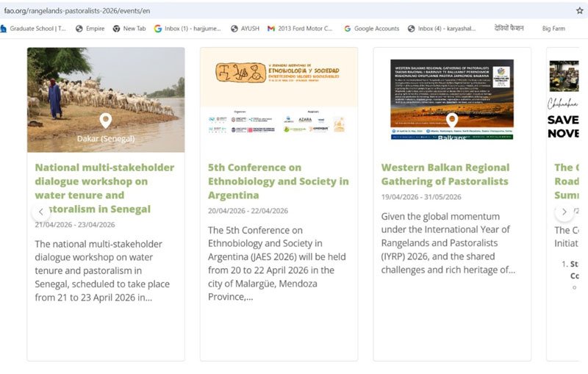Click the bookmark star icon
The width and height of the screenshot is (588, 374).
coord(579,10)
